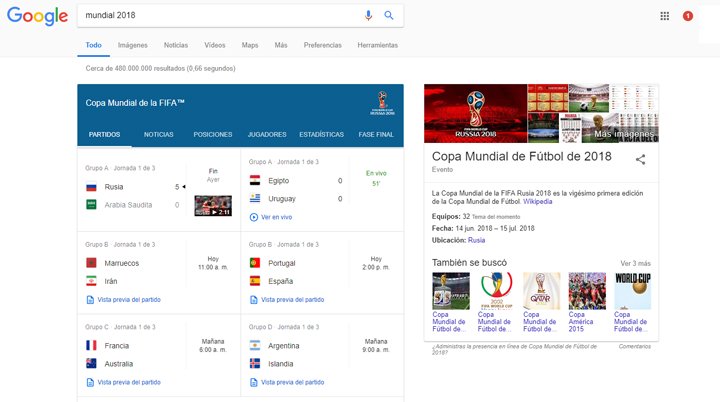
Task: Switch to the Maps search tab
Action: tap(250, 45)
